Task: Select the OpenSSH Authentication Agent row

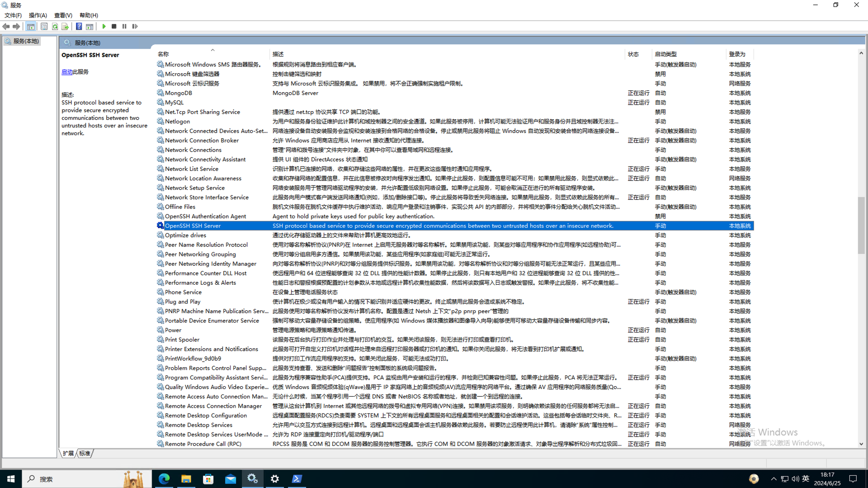Action: pyautogui.click(x=455, y=216)
